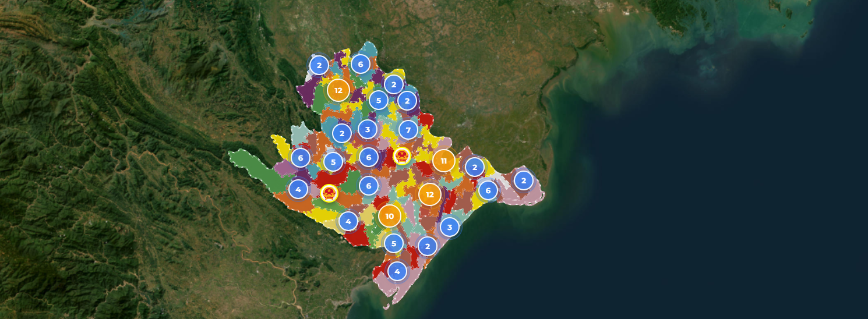Open the 3 cluster left of the 7 cluster

click(x=368, y=129)
